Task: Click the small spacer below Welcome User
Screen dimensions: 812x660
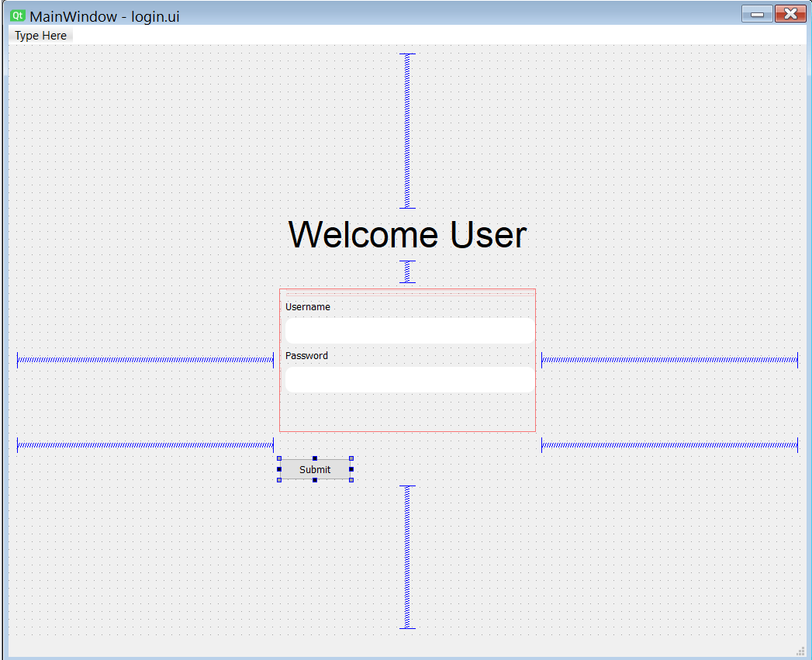Action: coord(406,271)
